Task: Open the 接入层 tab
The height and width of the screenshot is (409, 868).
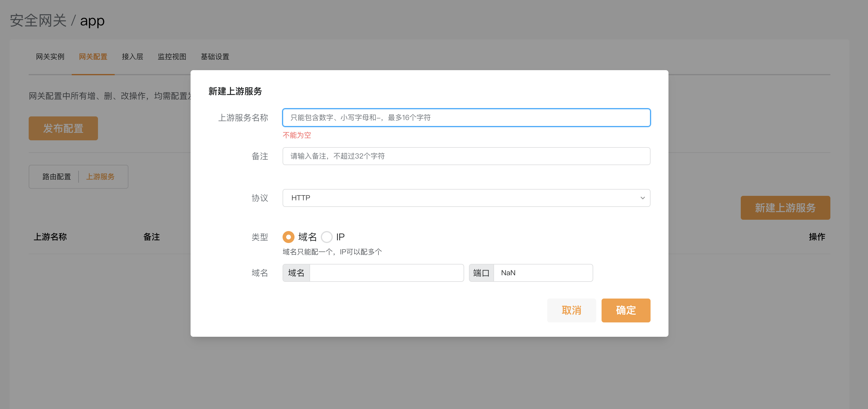Action: pos(132,57)
